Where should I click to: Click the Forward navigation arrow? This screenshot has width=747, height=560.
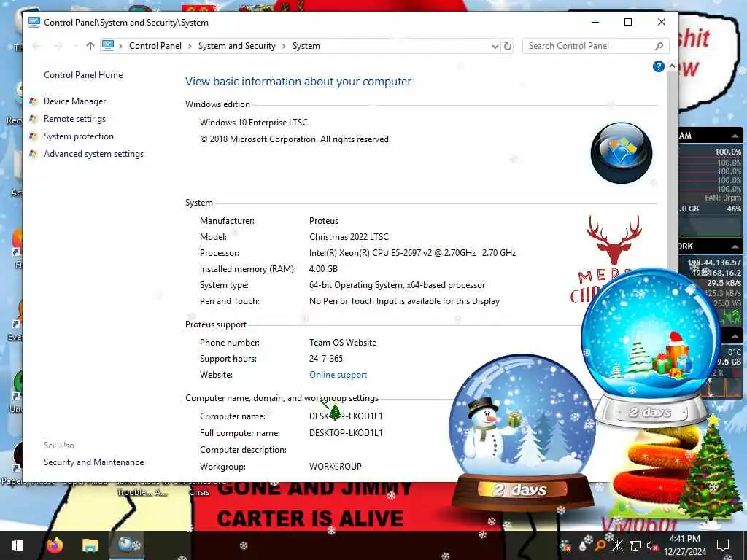pyautogui.click(x=58, y=46)
